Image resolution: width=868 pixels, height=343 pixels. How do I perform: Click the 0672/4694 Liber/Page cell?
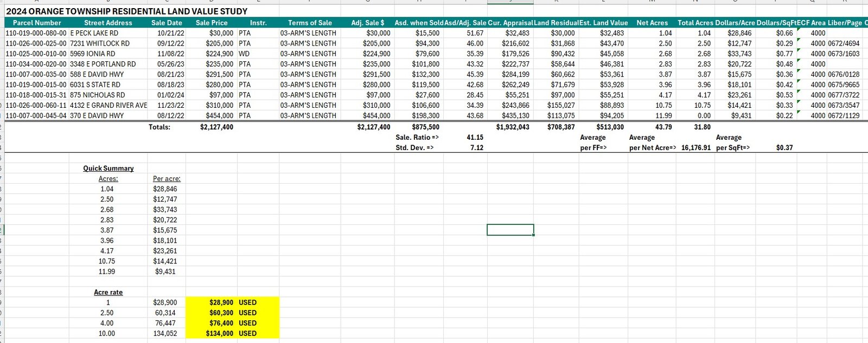[x=844, y=43]
